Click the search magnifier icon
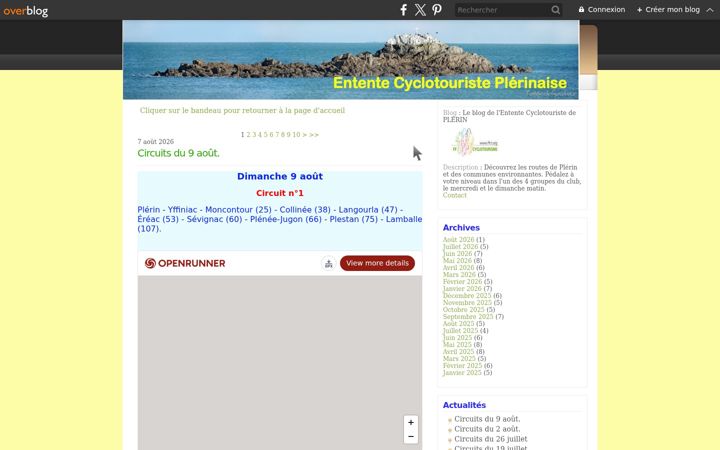Screen dimensions: 720x450 [556, 10]
